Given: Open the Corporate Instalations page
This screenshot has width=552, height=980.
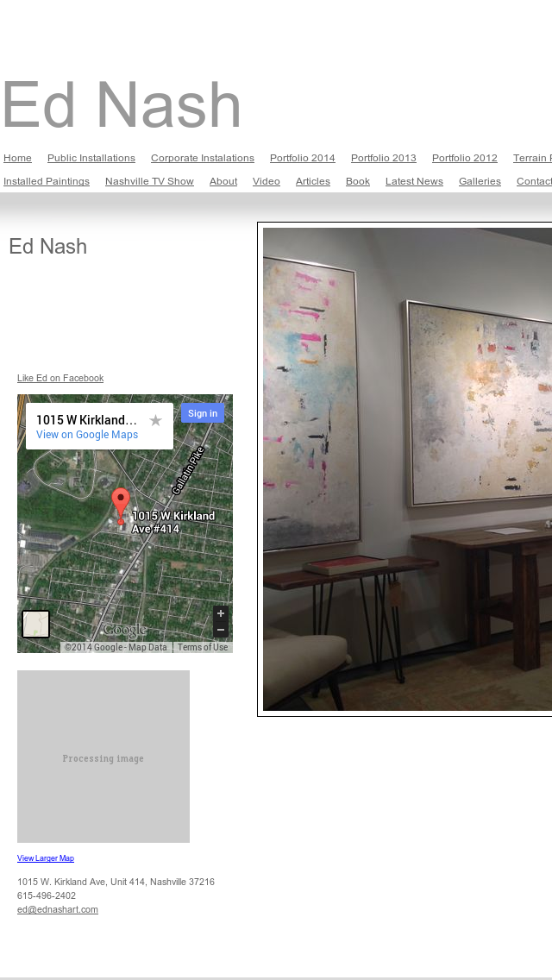Looking at the screenshot, I should 203,158.
